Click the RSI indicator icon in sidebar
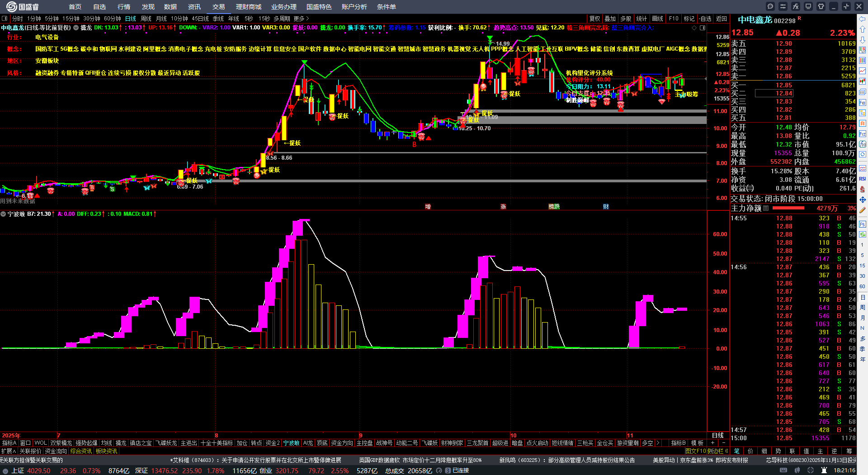The image size is (868, 475). [863, 179]
